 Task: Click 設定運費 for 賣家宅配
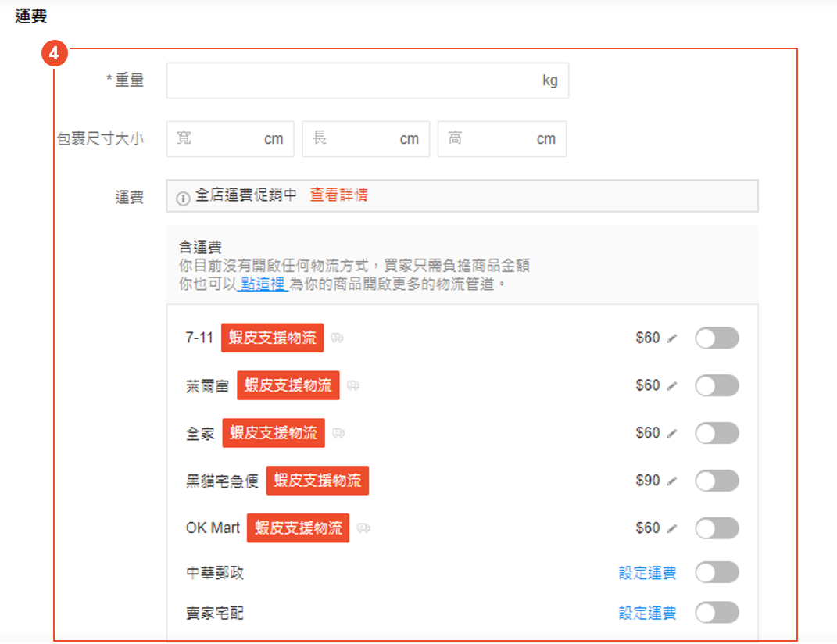point(647,614)
